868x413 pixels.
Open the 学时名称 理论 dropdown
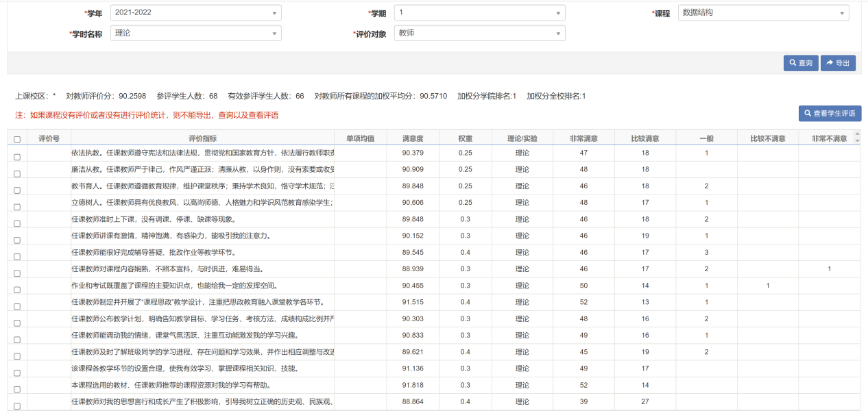click(195, 34)
